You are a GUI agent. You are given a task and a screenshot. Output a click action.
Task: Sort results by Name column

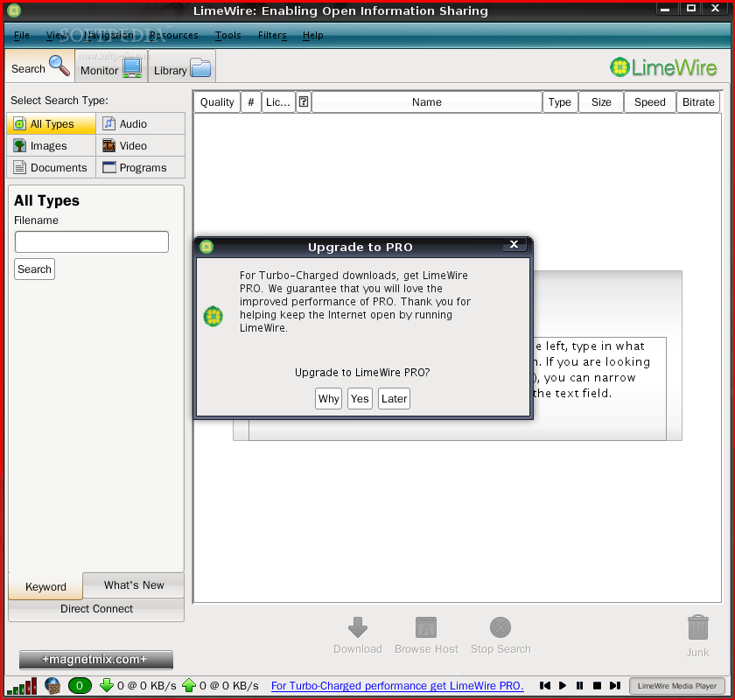pyautogui.click(x=427, y=102)
